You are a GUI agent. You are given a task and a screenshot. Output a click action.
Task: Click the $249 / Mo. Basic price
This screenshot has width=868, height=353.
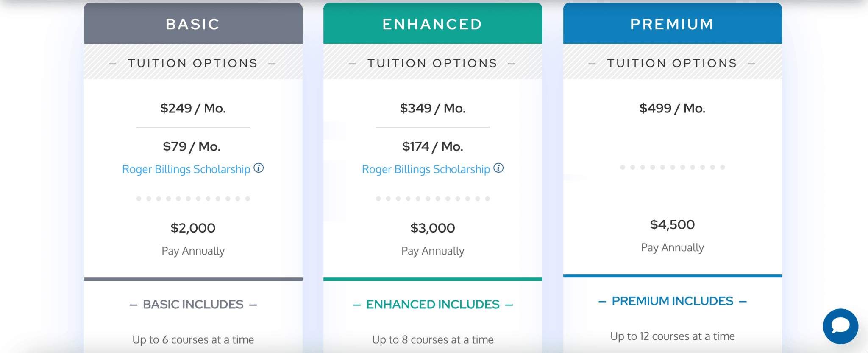click(193, 108)
